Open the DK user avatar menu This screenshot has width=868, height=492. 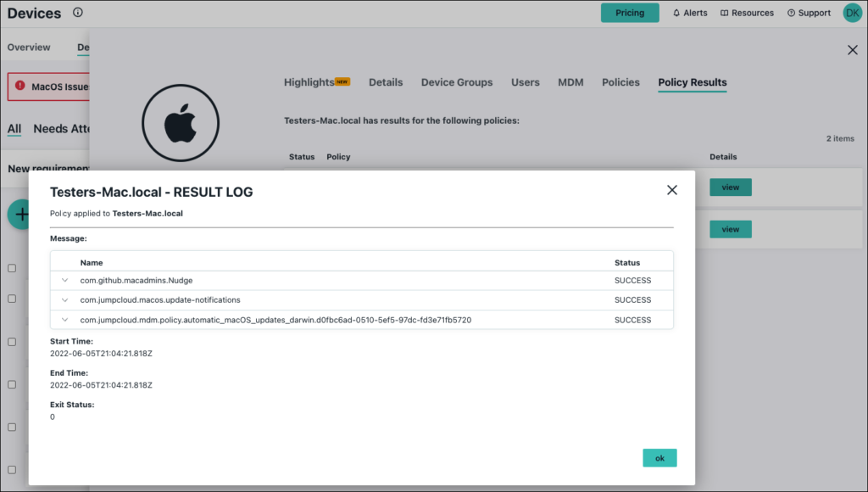click(x=852, y=13)
